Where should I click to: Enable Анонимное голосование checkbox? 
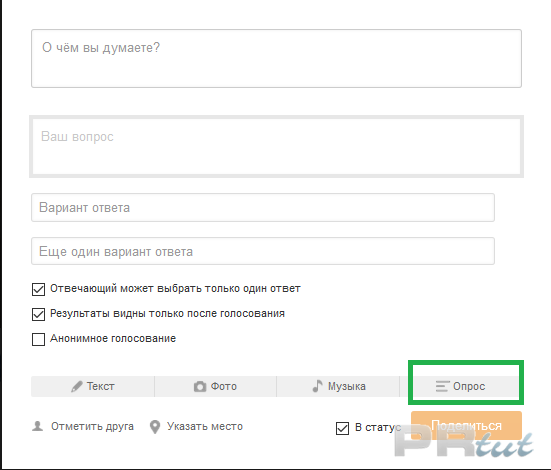(x=38, y=340)
